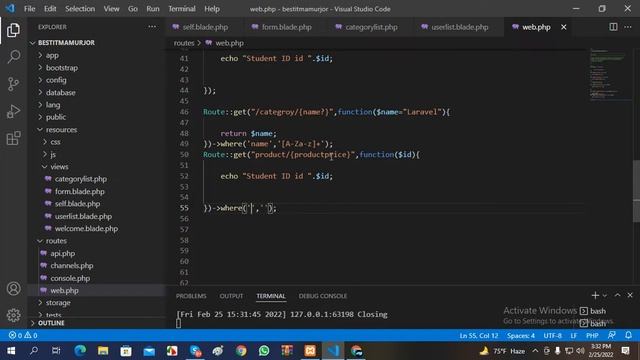Open Source Control view
Image resolution: width=640 pixels, height=360 pixels.
(x=13, y=84)
